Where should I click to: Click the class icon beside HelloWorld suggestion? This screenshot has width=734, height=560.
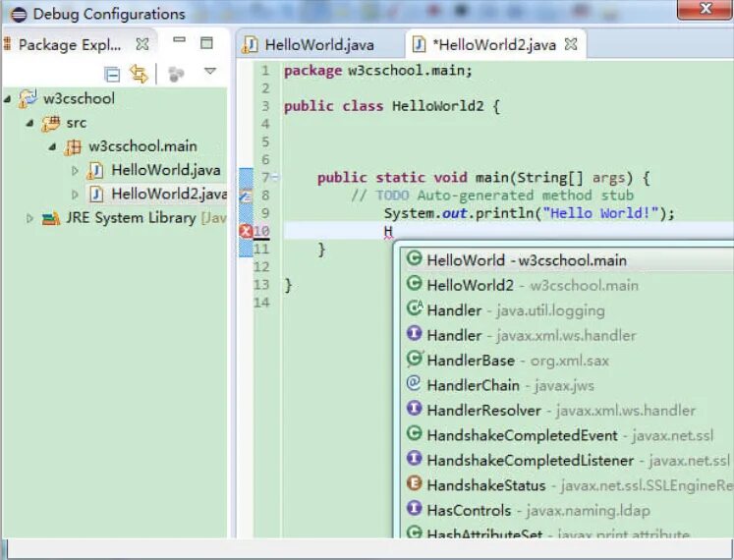pos(414,258)
